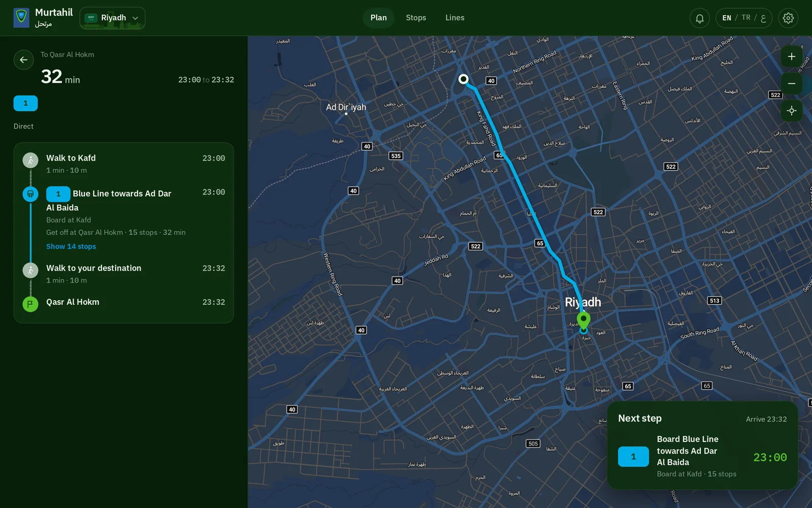Click the line 1 badge under trip duration
Screen dimensions: 812x508
click(x=25, y=103)
